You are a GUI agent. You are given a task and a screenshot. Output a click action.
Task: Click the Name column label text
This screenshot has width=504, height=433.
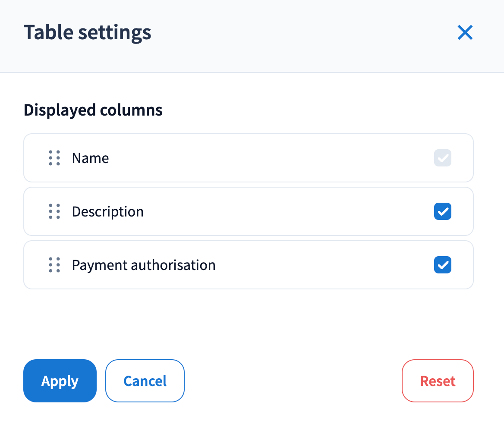[90, 158]
